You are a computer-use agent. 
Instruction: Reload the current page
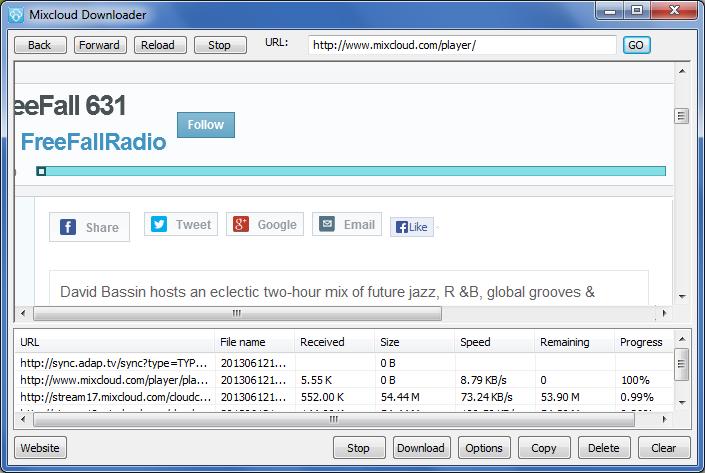click(x=160, y=45)
